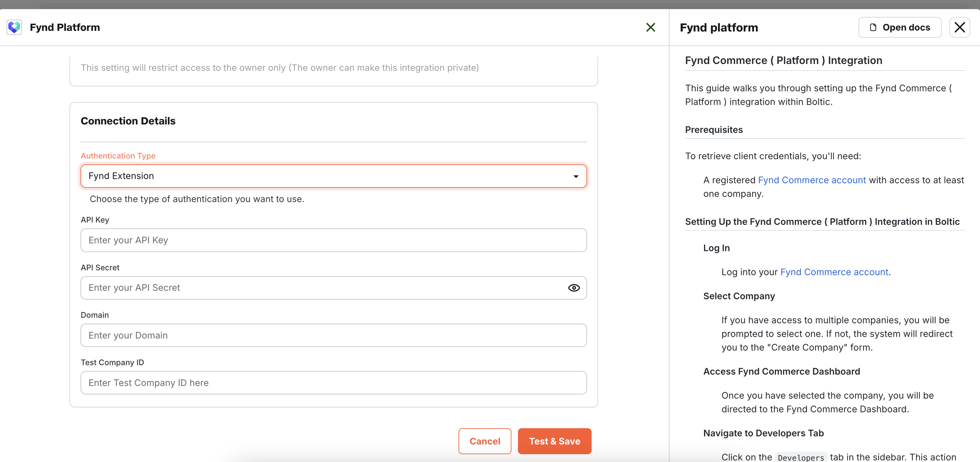Click 'Navigate to Developers Tab' heading
980x462 pixels.
coord(763,433)
